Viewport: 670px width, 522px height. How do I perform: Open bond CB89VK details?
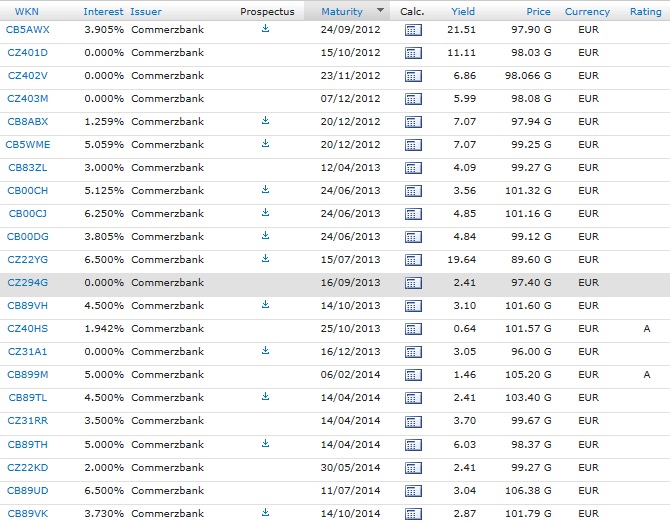coord(28,513)
